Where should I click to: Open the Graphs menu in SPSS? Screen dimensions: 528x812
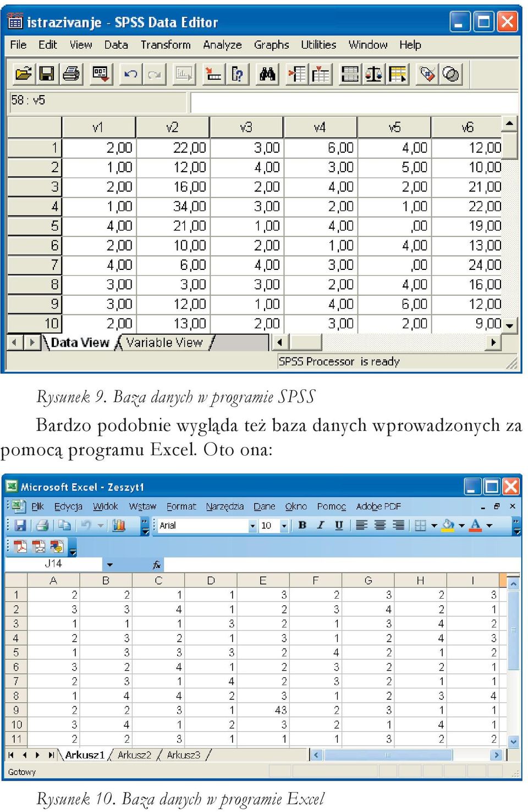[271, 45]
